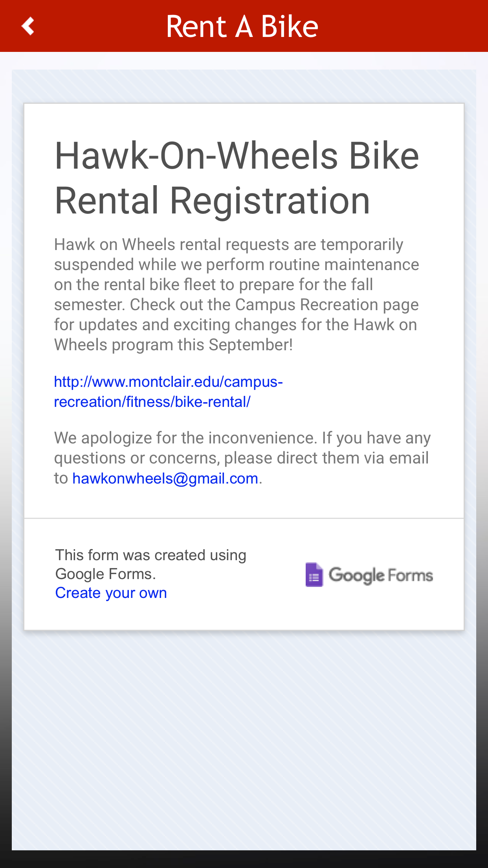Tap the patterned strip above the form card
The image size is (488, 868).
244,86
